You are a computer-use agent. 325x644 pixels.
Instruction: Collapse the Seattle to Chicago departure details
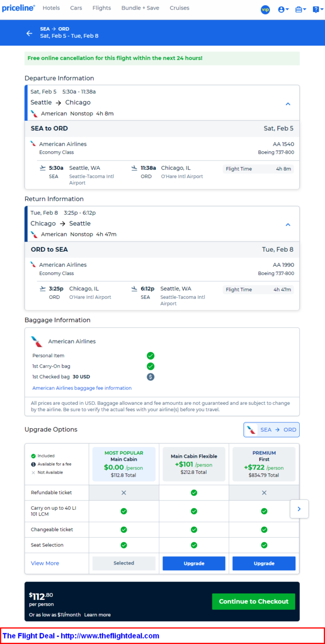tap(288, 104)
